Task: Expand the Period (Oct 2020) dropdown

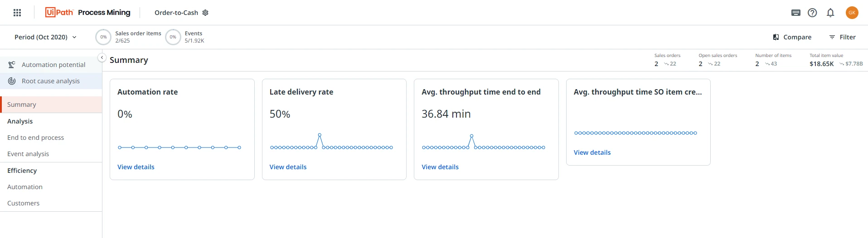Action: click(x=45, y=37)
